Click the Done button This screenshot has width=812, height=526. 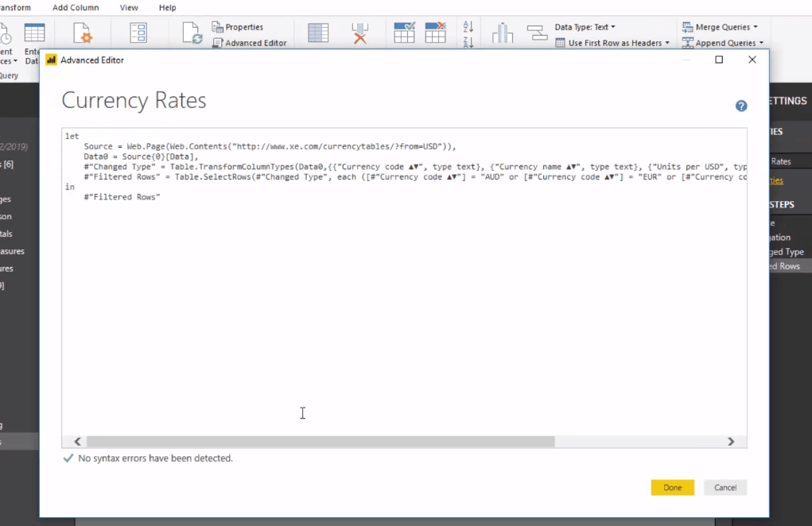point(672,487)
